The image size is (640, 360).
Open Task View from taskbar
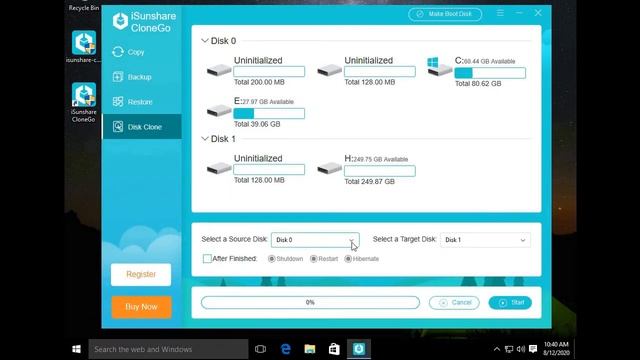point(260,349)
